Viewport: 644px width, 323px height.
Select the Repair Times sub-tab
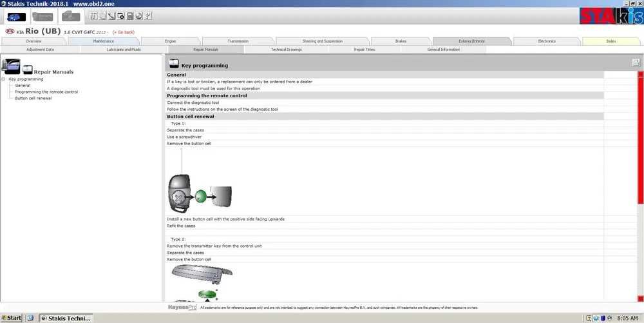click(x=365, y=49)
